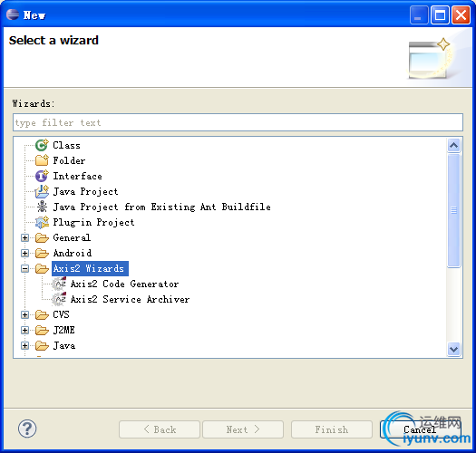Select the Class wizard entry
This screenshot has height=453, width=476.
(x=66, y=145)
